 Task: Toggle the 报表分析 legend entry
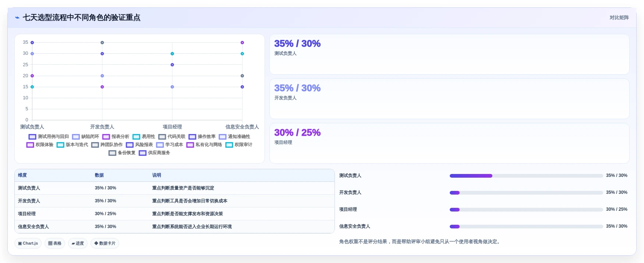pyautogui.click(x=116, y=136)
